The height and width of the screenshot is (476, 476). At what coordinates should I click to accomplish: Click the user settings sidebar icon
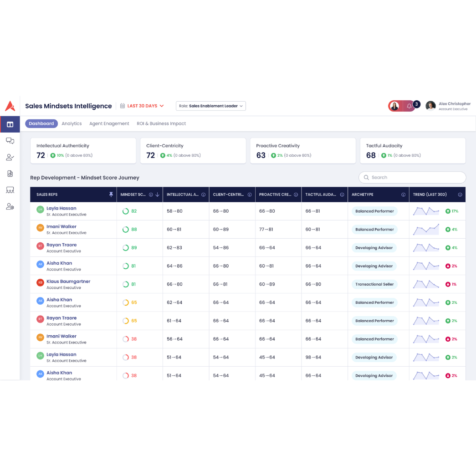10,206
